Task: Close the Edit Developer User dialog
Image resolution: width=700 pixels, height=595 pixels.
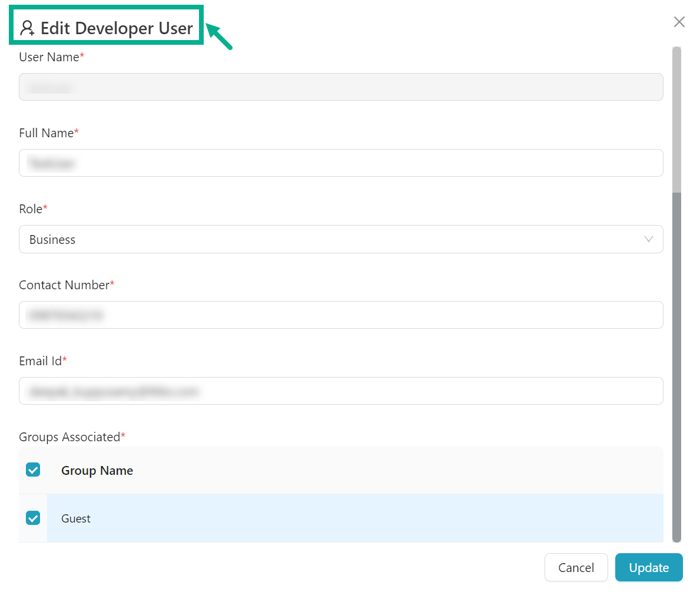Action: click(679, 22)
